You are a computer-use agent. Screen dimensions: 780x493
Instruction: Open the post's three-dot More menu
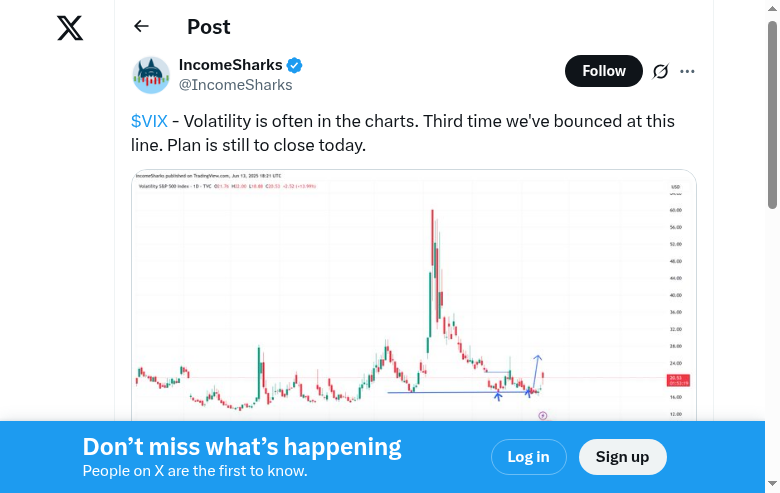coord(687,71)
